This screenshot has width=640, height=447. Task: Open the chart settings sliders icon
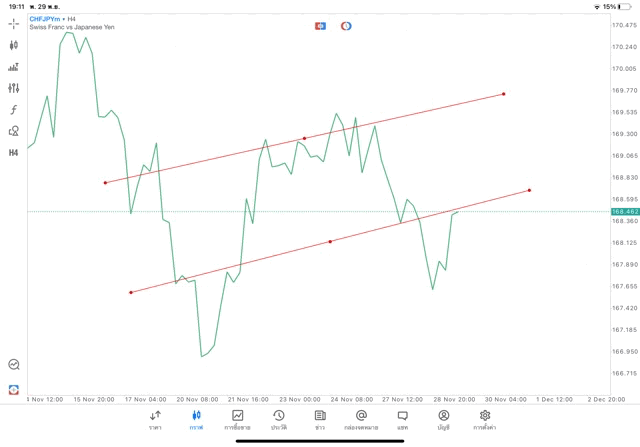click(x=14, y=88)
